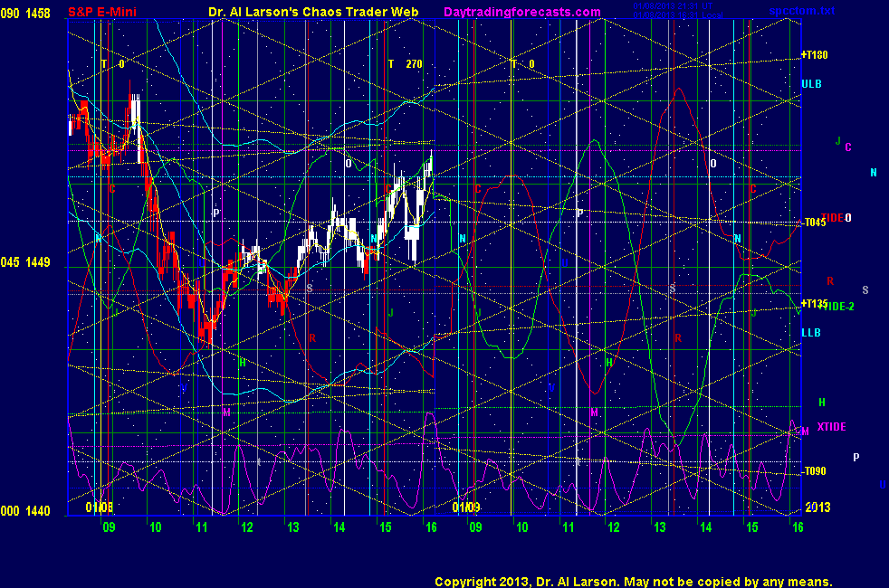Click the '01/09' date label on time axis

click(x=466, y=507)
